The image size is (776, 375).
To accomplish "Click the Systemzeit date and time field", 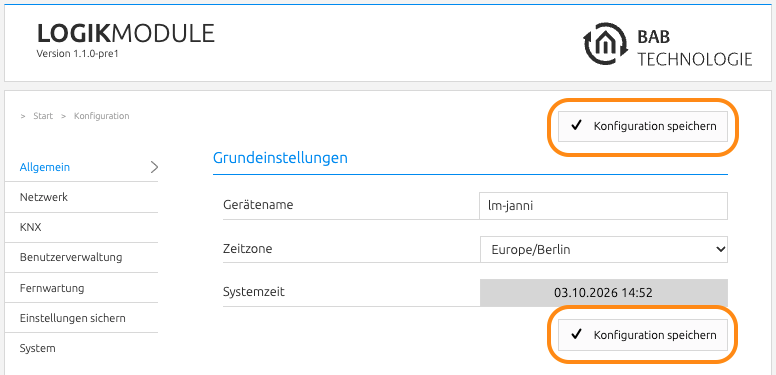I will 604,293.
